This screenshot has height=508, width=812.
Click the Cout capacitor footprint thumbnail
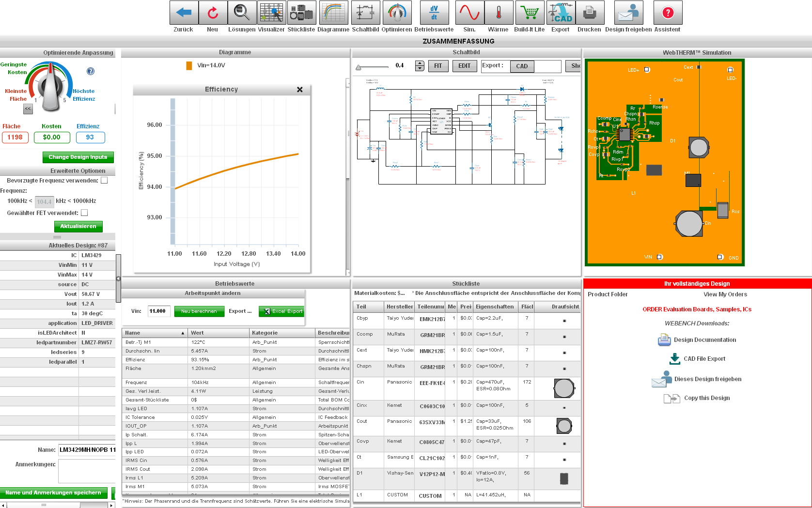[564, 426]
